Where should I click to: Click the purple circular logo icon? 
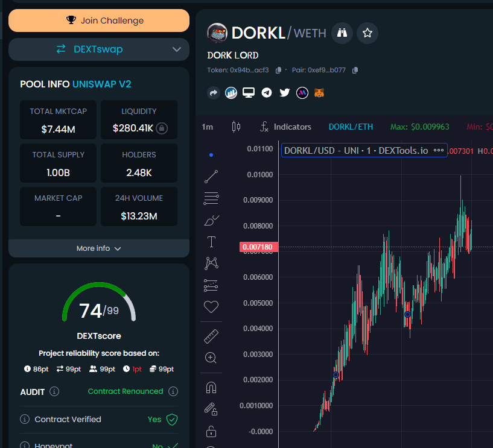(302, 93)
